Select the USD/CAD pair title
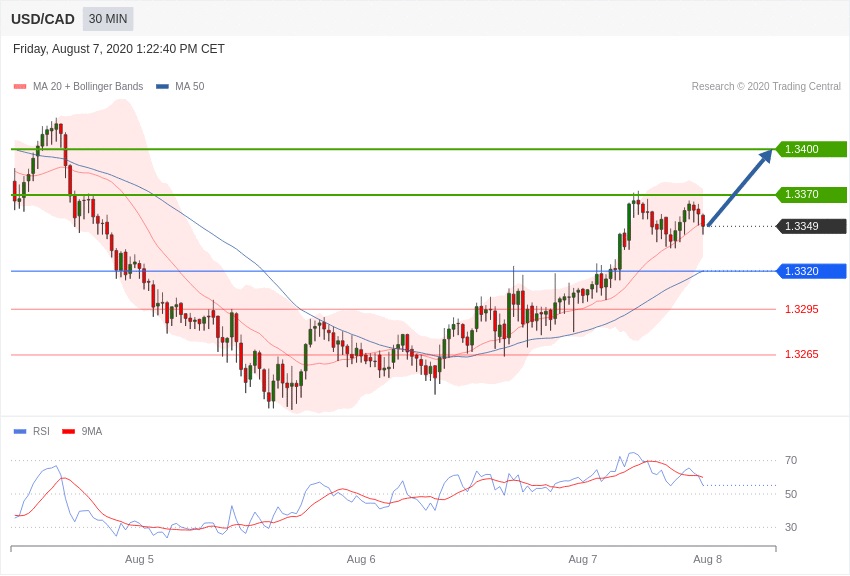Viewport: 850px width, 576px height. coord(43,20)
